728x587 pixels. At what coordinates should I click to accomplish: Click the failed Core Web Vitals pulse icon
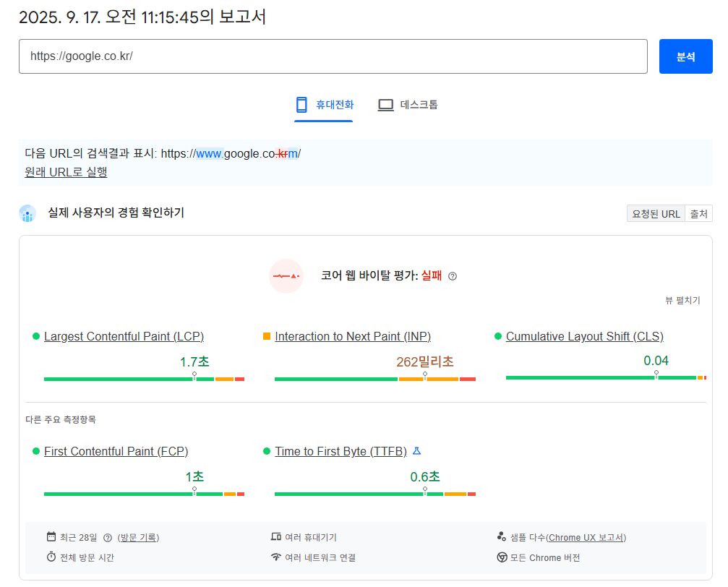(x=286, y=276)
